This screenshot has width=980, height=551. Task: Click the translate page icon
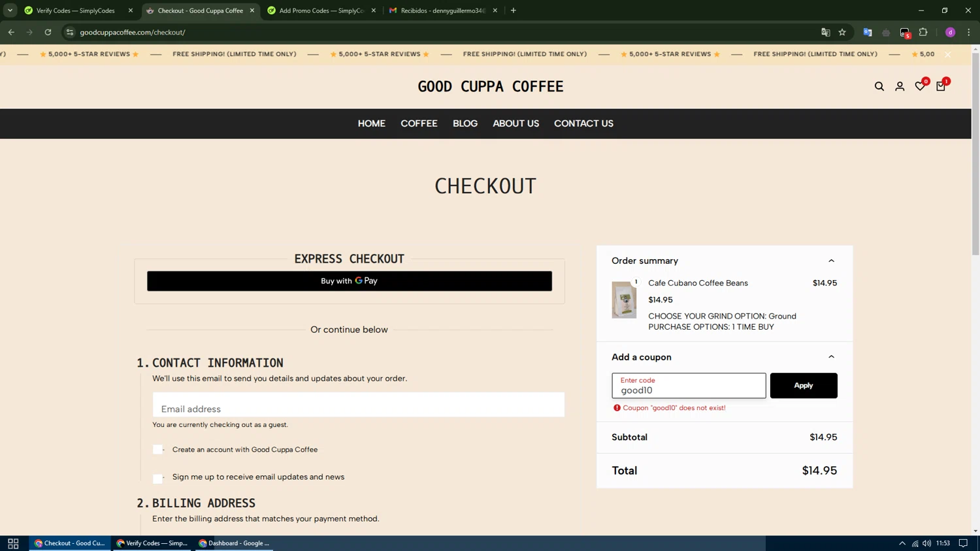click(826, 32)
